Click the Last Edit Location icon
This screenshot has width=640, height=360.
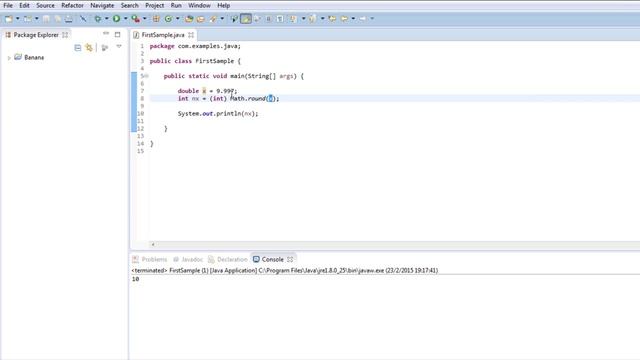(x=332, y=19)
